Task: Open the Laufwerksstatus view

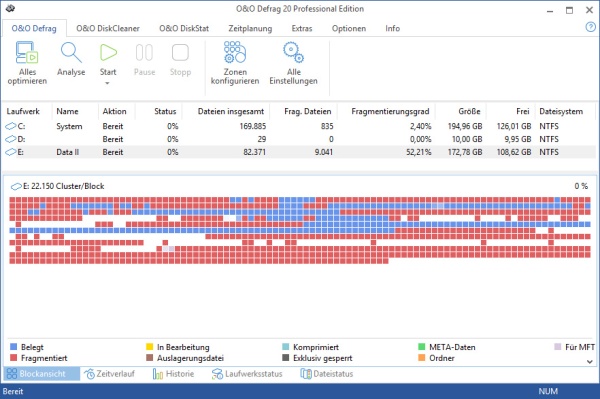Action: (x=247, y=374)
